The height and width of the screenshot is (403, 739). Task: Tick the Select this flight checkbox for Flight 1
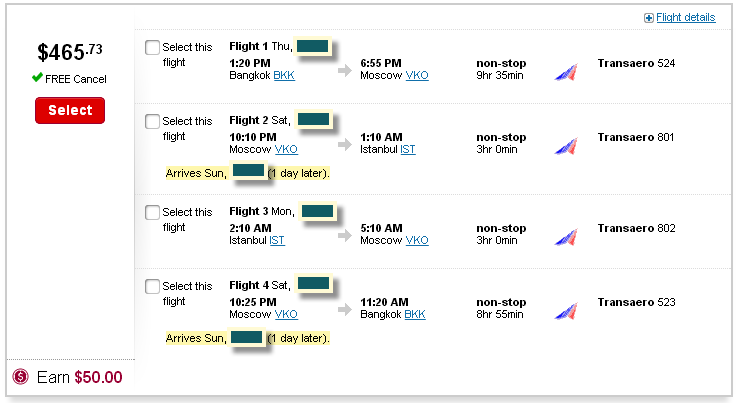coord(152,47)
